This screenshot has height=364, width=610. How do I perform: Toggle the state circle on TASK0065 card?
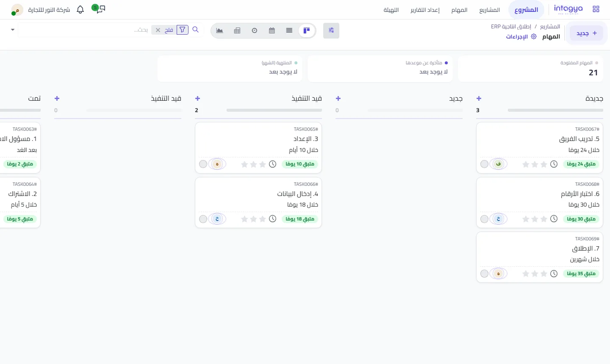[x=203, y=164]
